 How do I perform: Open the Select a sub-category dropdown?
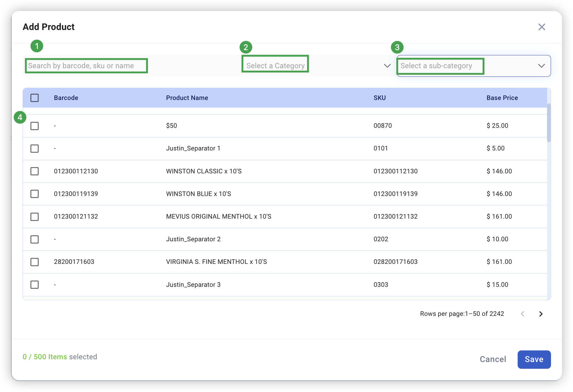pos(474,66)
